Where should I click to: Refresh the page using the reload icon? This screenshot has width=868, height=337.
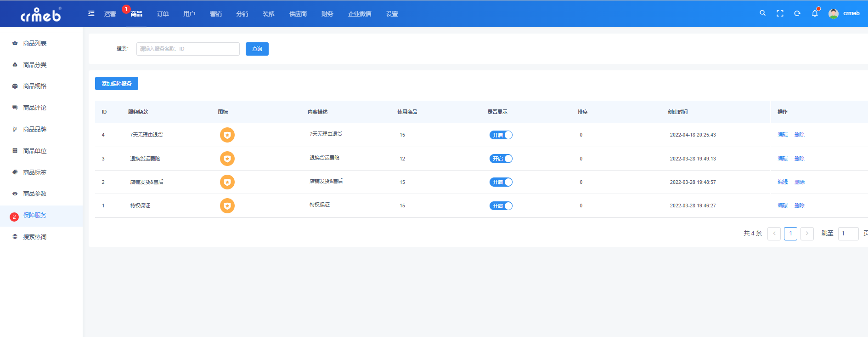point(797,13)
